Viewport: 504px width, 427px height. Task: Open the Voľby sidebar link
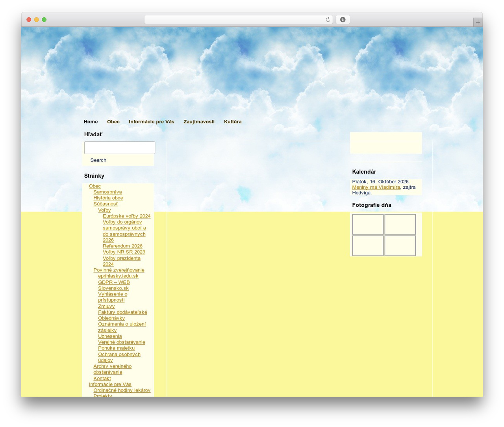(x=104, y=210)
